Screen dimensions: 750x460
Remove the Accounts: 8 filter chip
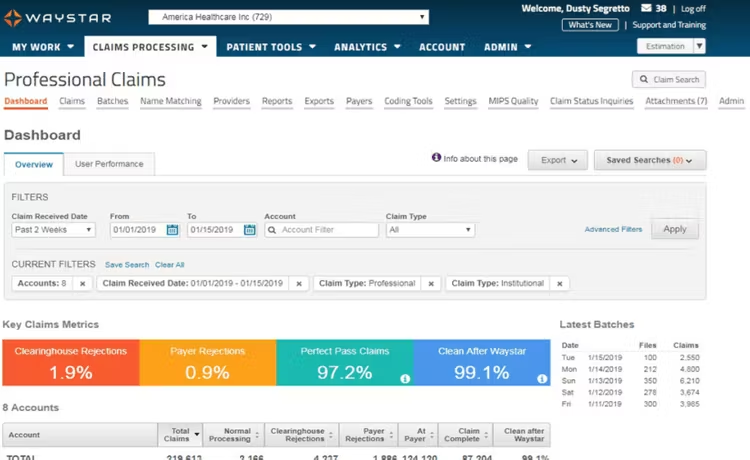click(82, 284)
